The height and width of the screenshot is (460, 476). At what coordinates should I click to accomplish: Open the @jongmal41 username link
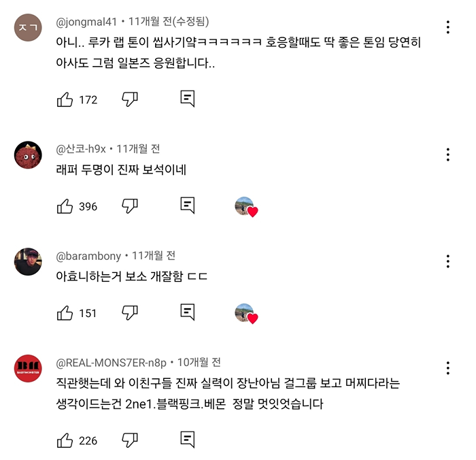coord(86,22)
